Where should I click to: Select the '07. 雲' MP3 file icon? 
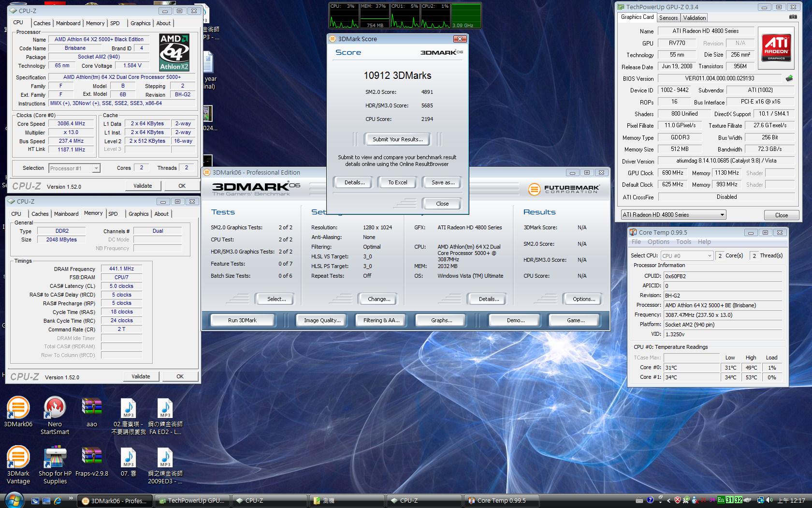(129, 462)
